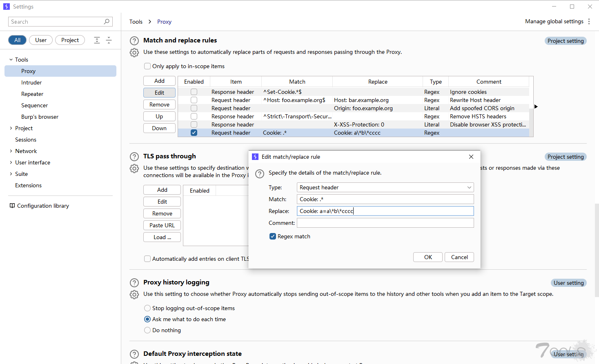599x364 pixels.
Task: Enable Disable browser XSS protection rule checkbox
Action: tap(194, 124)
